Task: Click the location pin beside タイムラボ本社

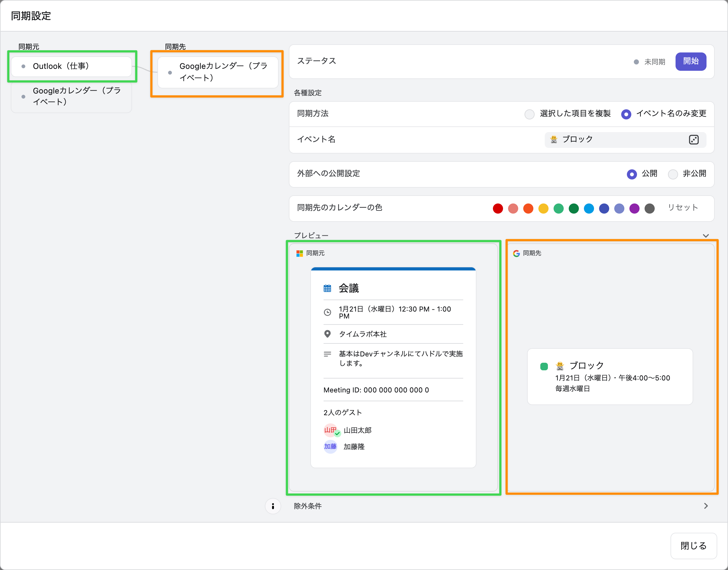Action: coord(328,334)
